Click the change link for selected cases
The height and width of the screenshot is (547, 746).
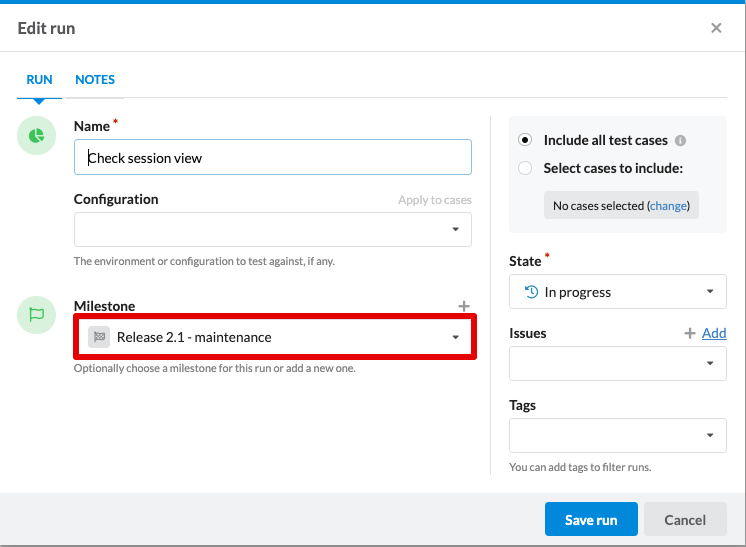669,206
